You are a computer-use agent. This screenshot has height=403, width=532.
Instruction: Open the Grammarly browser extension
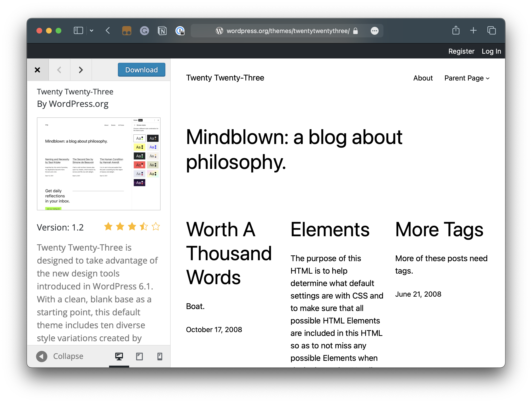(145, 30)
